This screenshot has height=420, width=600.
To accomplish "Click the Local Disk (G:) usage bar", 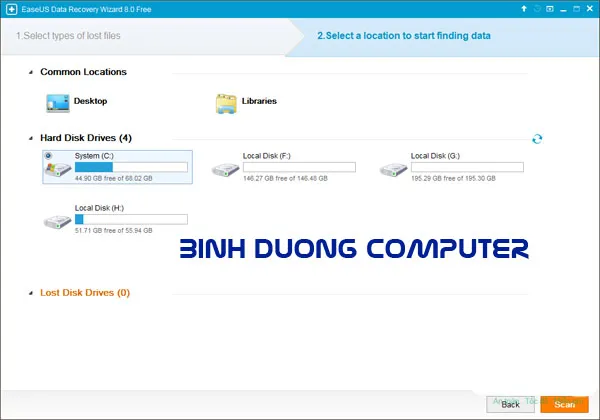I will pos(467,167).
